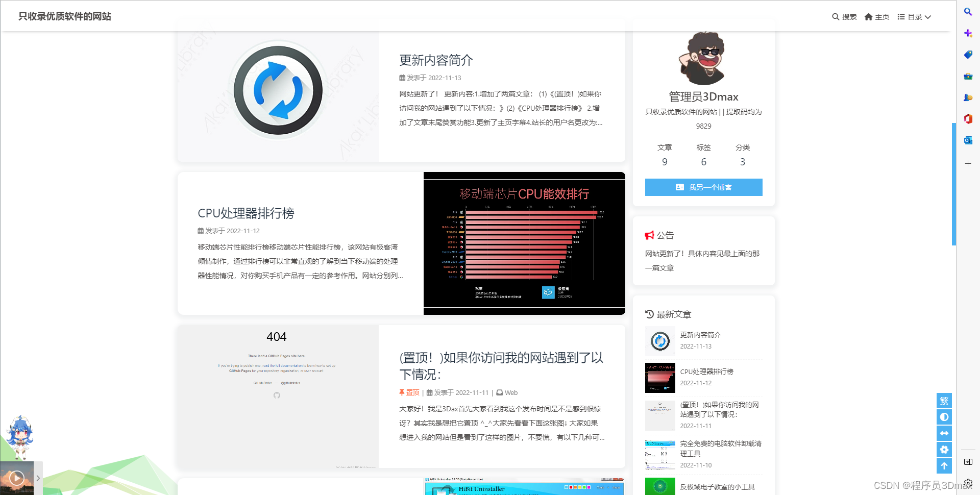Viewport: 980px width, 495px height.
Task: Click the 置顶 pin label on post
Action: pyautogui.click(x=409, y=392)
